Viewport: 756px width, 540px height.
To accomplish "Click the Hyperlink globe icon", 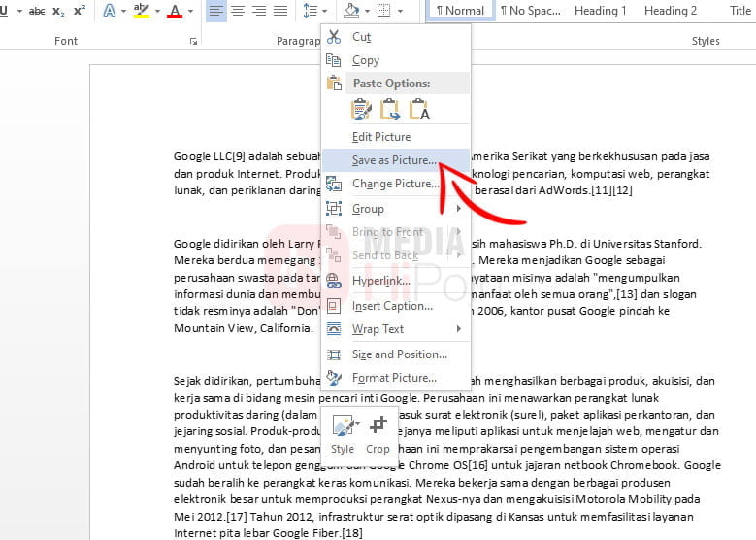I will pos(334,281).
